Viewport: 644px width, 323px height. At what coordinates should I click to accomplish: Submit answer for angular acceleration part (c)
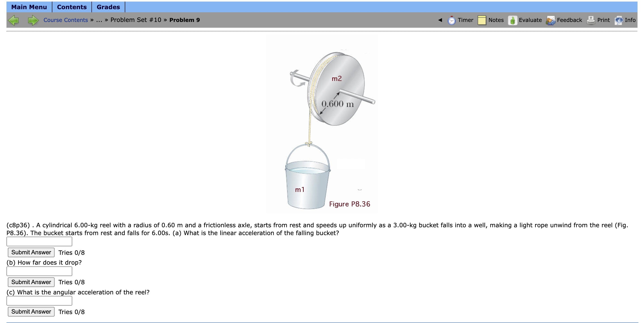pyautogui.click(x=31, y=312)
